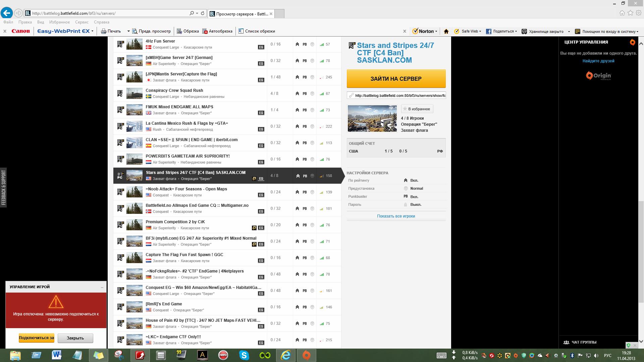Click the Список обрезки toolbar button
The image size is (644, 362).
click(257, 31)
